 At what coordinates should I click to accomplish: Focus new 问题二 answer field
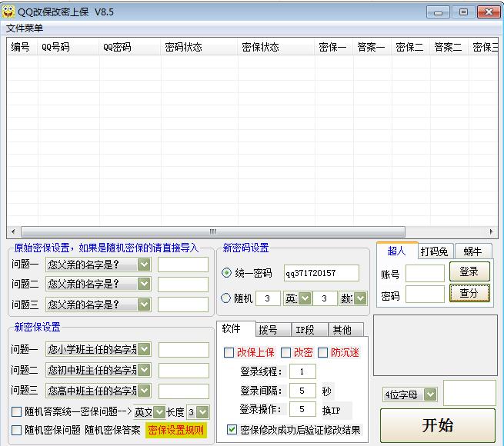pyautogui.click(x=184, y=371)
